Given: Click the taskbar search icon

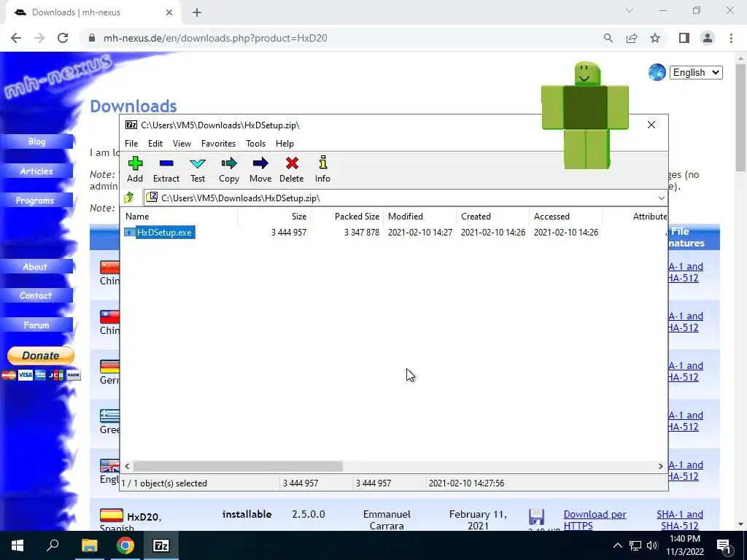Looking at the screenshot, I should pyautogui.click(x=53, y=545).
